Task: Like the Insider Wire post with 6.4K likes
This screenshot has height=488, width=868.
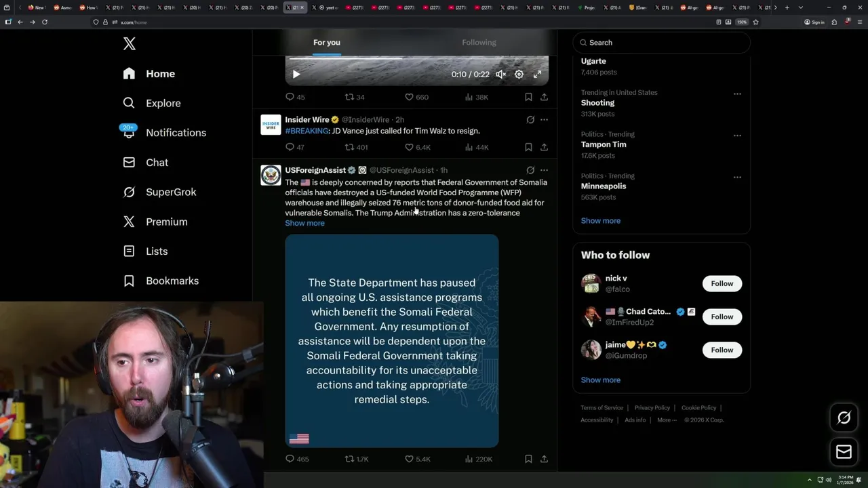Action: tap(417, 147)
